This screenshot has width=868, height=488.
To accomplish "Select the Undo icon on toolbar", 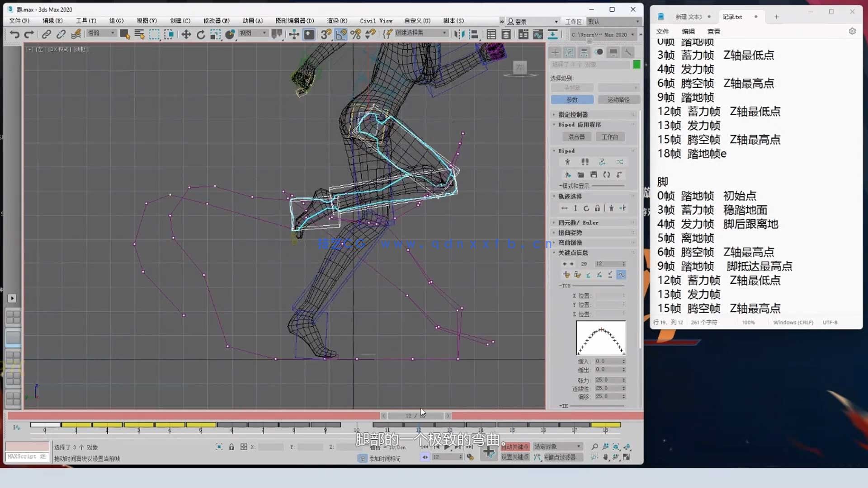I will [x=14, y=34].
